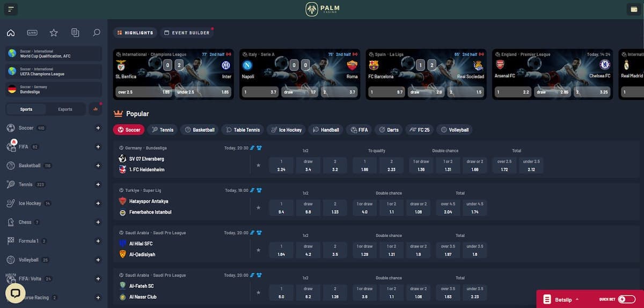Screen dimensions: 644x308
Task: Click the statistics bar chart icon
Action: click(x=96, y=109)
